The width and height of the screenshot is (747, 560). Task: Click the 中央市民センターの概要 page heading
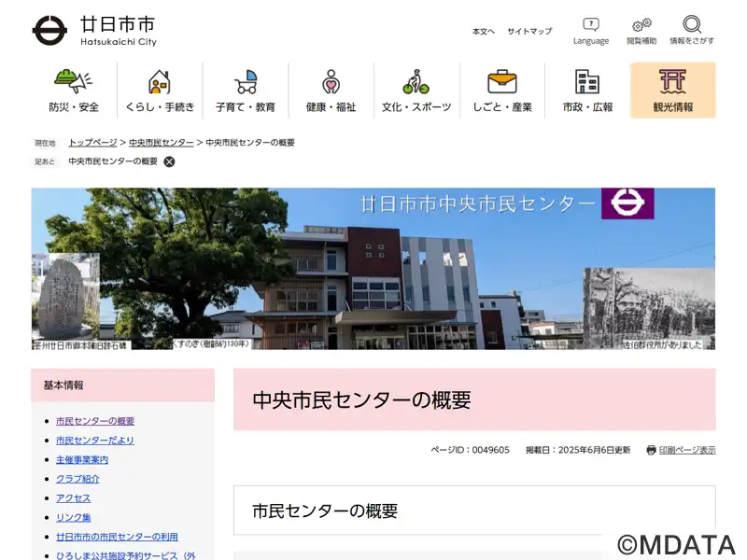tap(361, 400)
